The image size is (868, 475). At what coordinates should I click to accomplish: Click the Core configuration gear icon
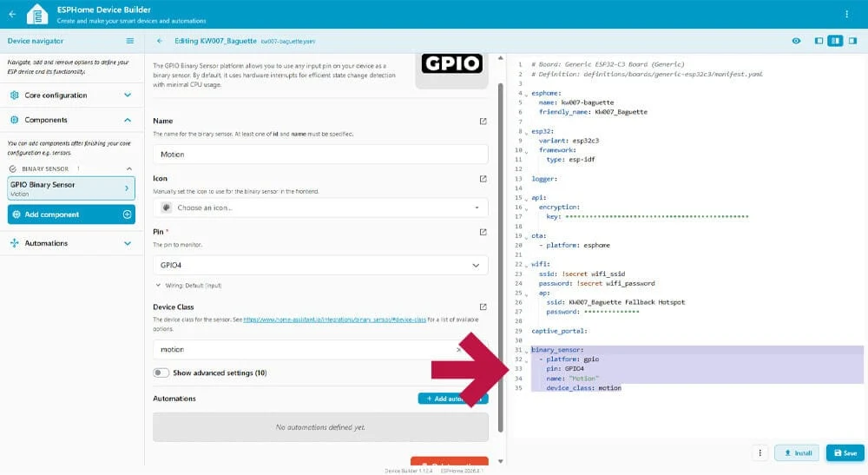point(15,96)
